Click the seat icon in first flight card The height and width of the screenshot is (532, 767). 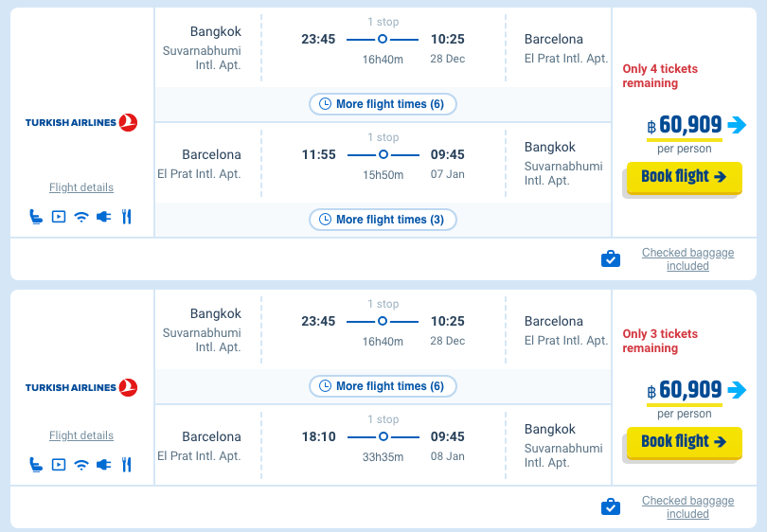(x=36, y=217)
